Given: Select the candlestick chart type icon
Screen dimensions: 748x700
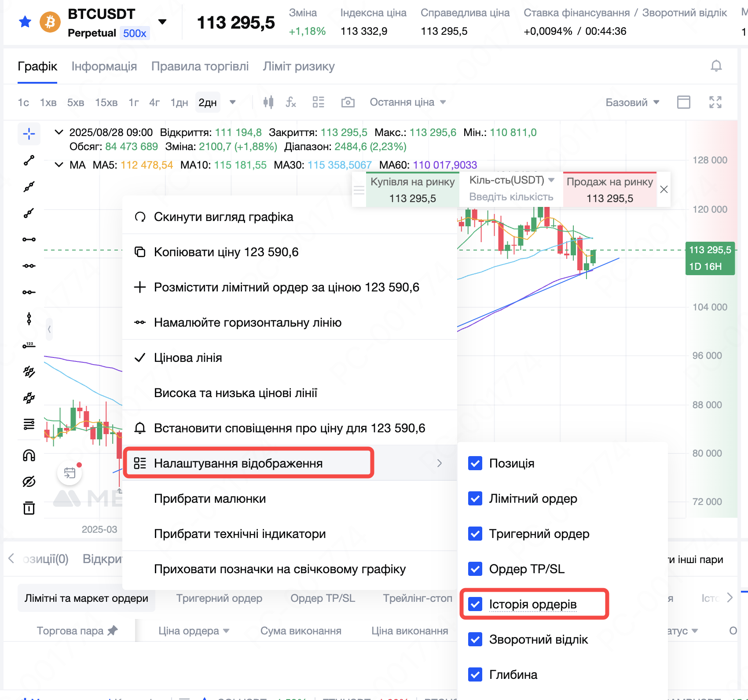Looking at the screenshot, I should click(x=268, y=102).
